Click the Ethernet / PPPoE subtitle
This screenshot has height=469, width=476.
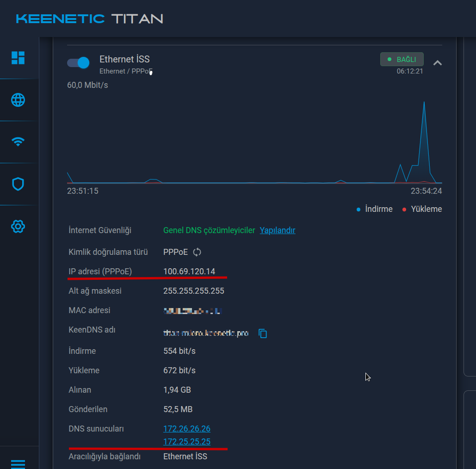[x=126, y=71]
